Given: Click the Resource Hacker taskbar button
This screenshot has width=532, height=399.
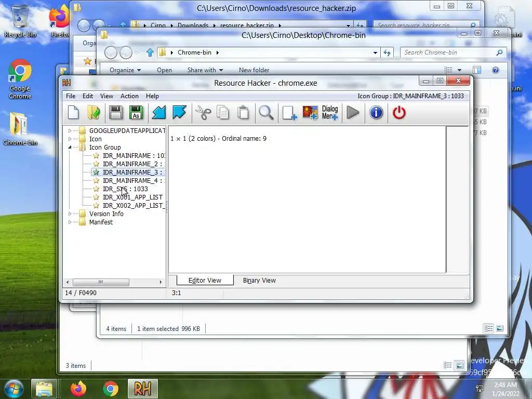Looking at the screenshot, I should (142, 389).
